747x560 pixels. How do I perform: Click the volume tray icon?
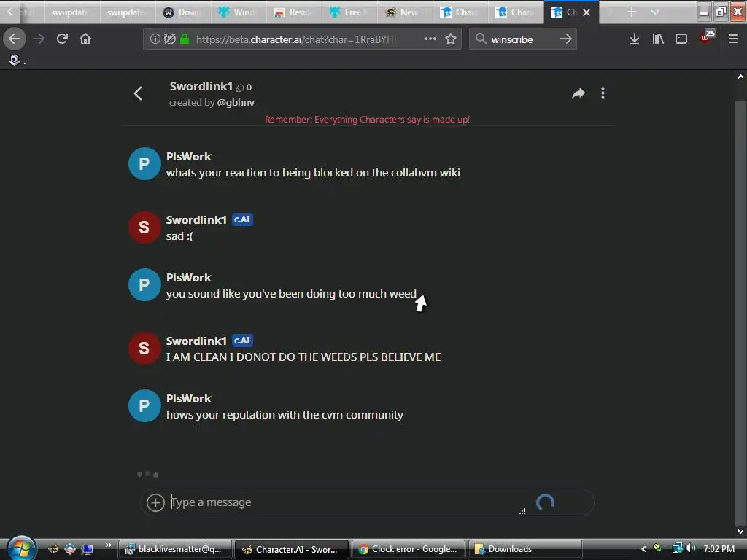[x=692, y=548]
